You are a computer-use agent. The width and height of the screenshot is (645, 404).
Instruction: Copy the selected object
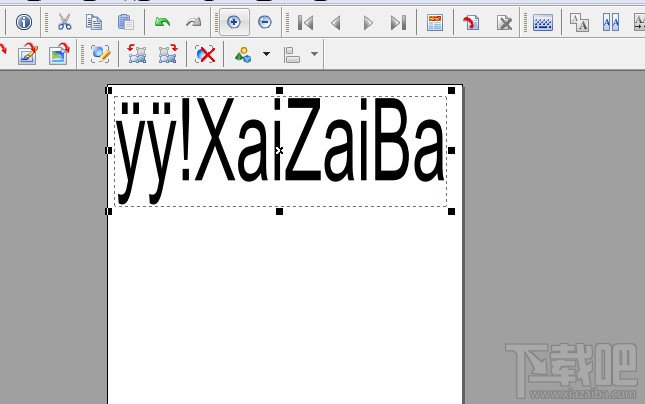tap(94, 22)
